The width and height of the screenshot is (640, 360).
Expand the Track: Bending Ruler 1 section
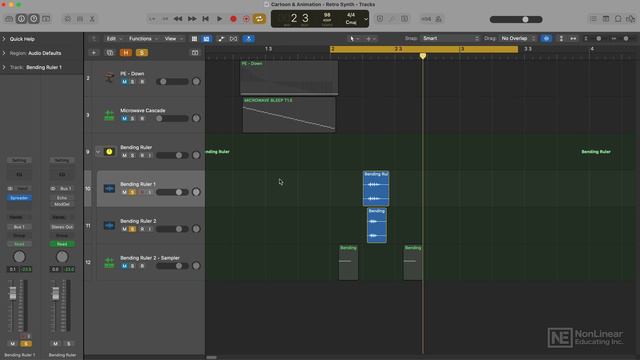tap(4, 67)
